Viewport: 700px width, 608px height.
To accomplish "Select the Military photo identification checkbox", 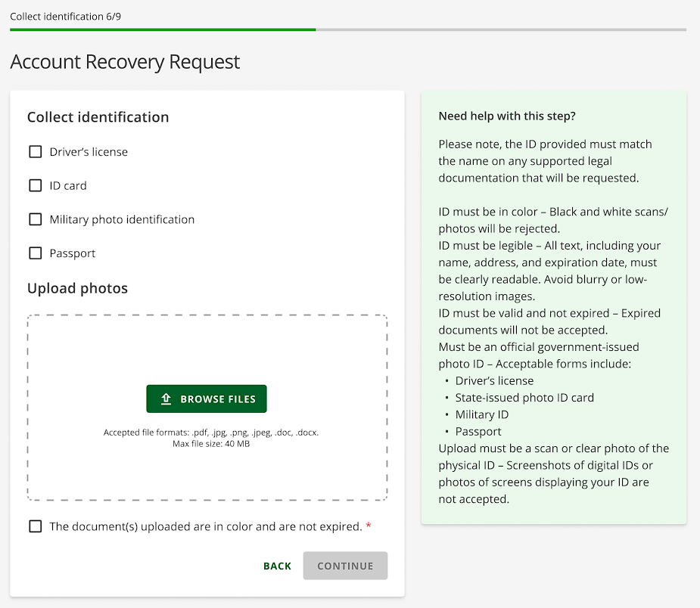I will (x=35, y=219).
